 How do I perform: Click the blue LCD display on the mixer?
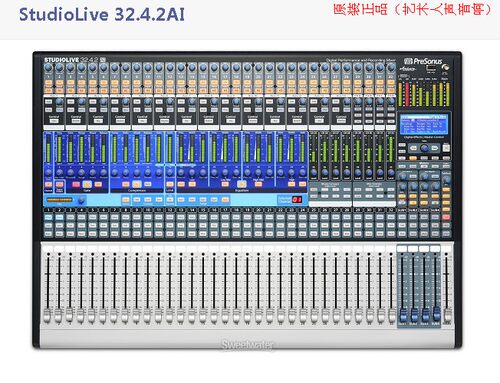424,124
